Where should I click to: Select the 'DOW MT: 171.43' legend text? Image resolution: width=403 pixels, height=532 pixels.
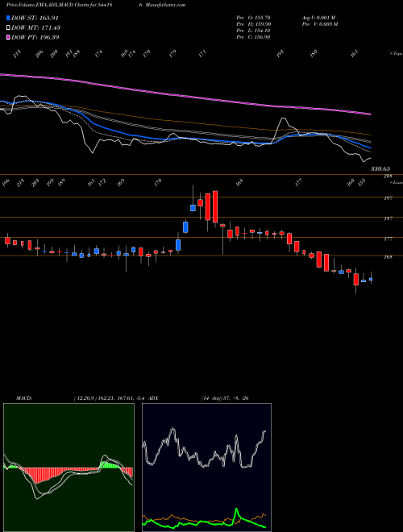point(35,27)
